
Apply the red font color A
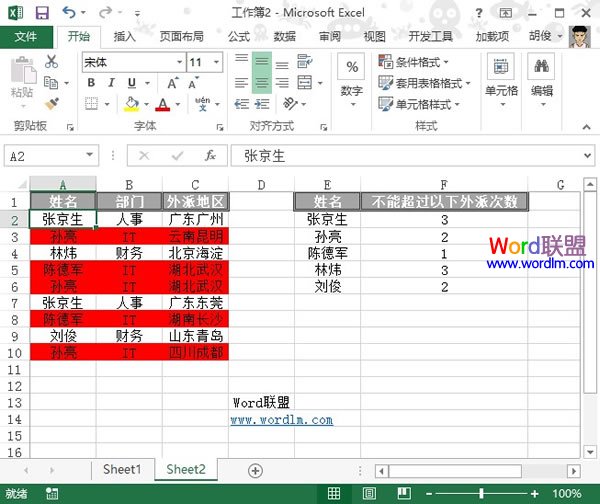click(163, 104)
